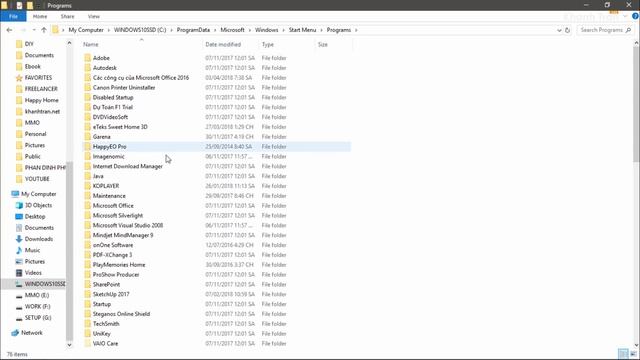The height and width of the screenshot is (360, 640).
Task: Open Videos icon in sidebar
Action: tap(19, 273)
